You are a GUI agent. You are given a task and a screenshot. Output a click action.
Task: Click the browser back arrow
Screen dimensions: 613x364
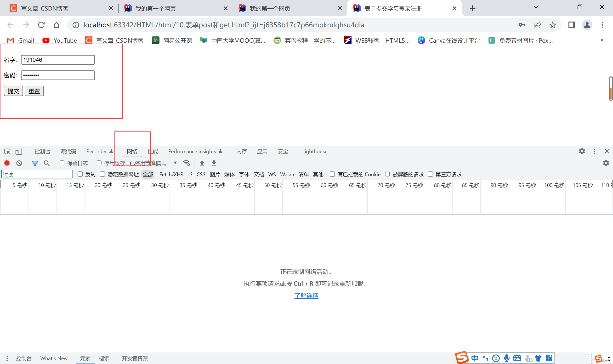10,25
